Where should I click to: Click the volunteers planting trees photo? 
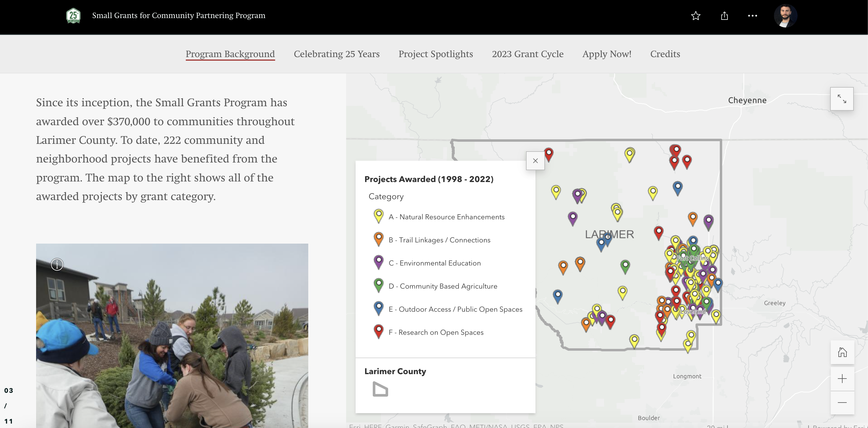[x=172, y=337]
